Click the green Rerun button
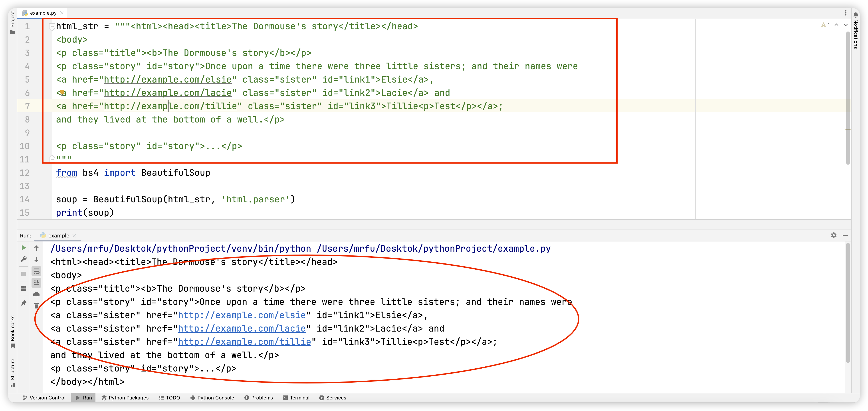Viewport: 868px width, 411px height. (x=24, y=248)
